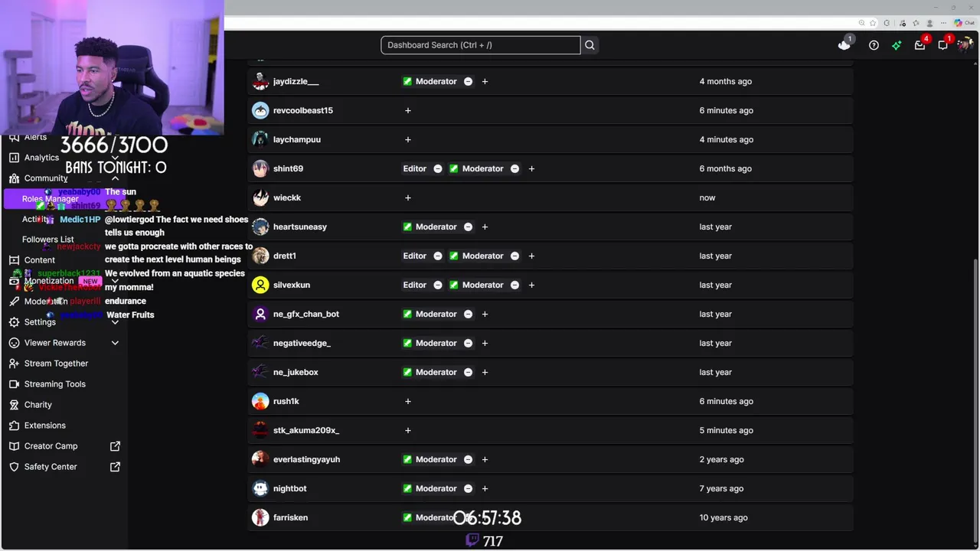Click everlastingyayuh Moderator badge
This screenshot has width=980, height=551.
coord(430,459)
